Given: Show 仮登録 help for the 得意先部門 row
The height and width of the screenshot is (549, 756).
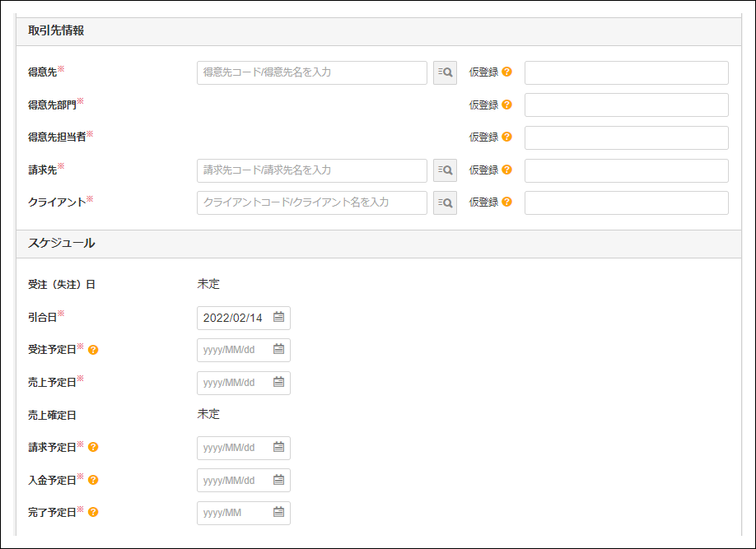Looking at the screenshot, I should (x=506, y=105).
